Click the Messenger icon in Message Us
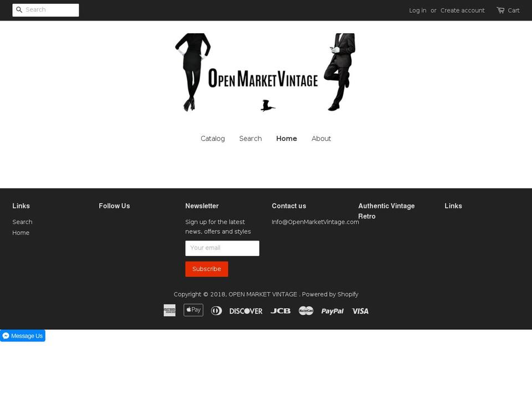 pyautogui.click(x=6, y=336)
